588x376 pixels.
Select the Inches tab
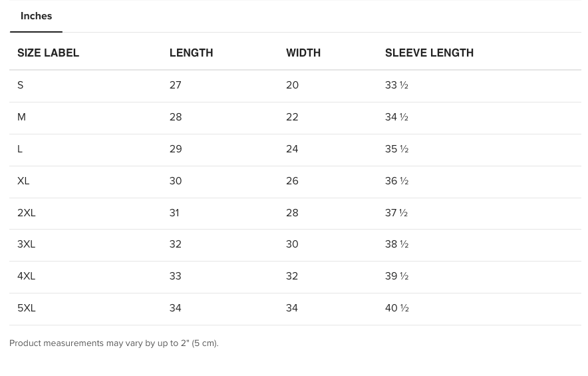click(36, 16)
